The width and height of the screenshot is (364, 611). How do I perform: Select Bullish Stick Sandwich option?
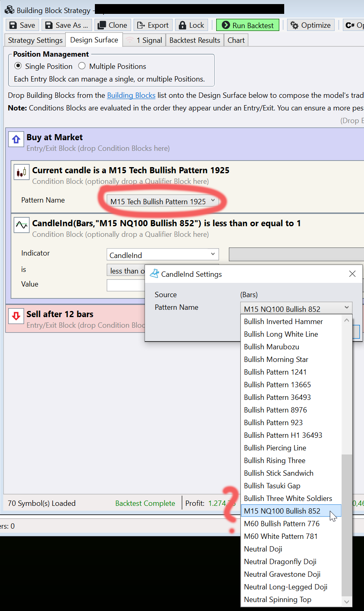pyautogui.click(x=291, y=473)
